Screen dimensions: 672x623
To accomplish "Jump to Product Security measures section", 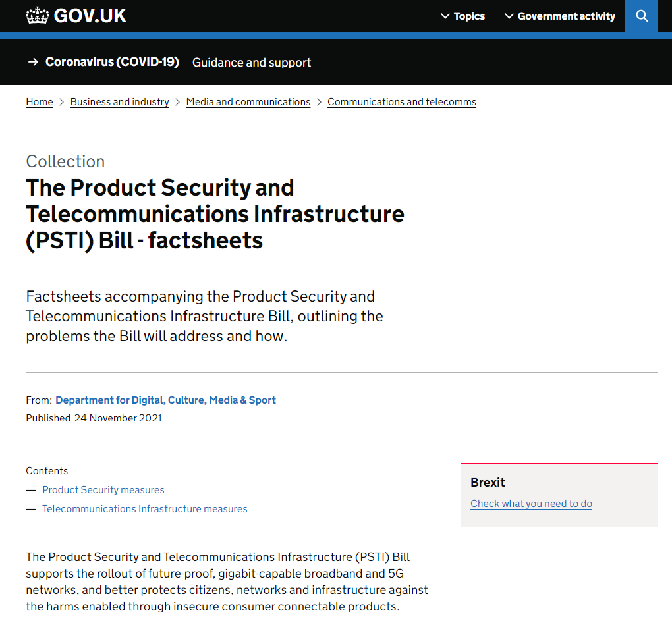I will click(x=103, y=490).
